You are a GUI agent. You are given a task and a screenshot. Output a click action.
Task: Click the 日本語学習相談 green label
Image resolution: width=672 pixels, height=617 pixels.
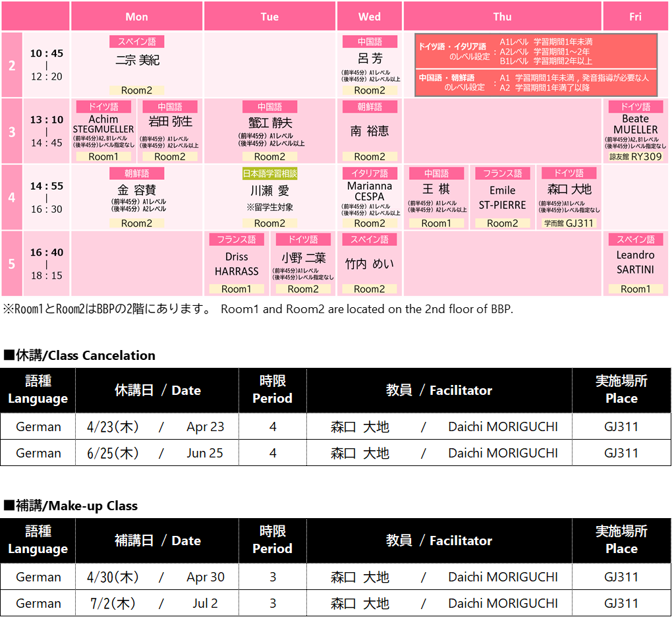tap(269, 173)
